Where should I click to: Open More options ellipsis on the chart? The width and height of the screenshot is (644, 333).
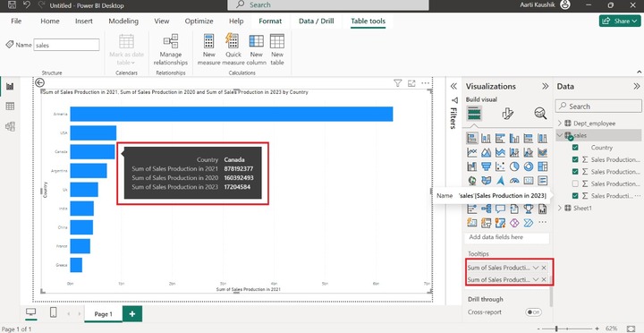click(426, 83)
